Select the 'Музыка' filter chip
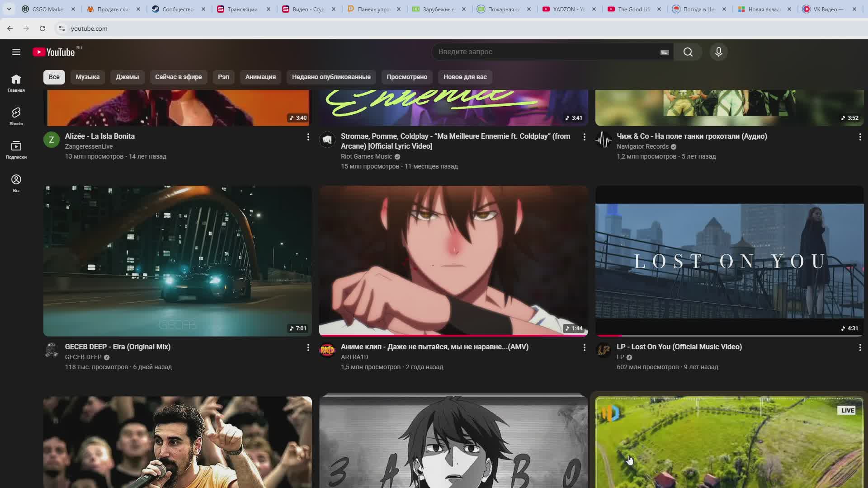The width and height of the screenshot is (868, 488). [x=87, y=77]
